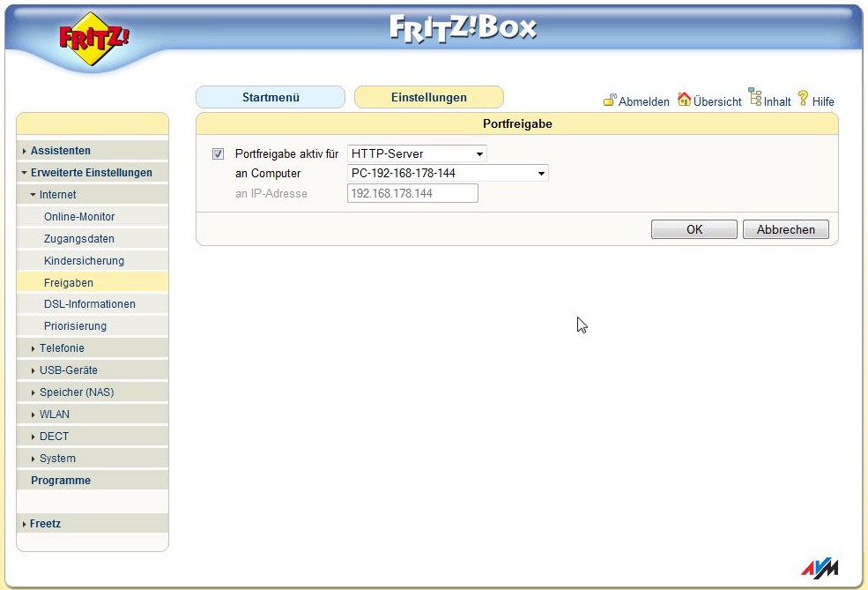Screen dimensions: 868x590
Task: Expand the System submenu
Action: tap(93, 459)
